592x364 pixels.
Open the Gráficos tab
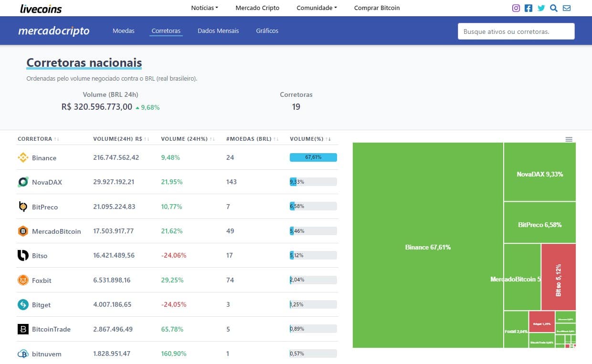(267, 31)
